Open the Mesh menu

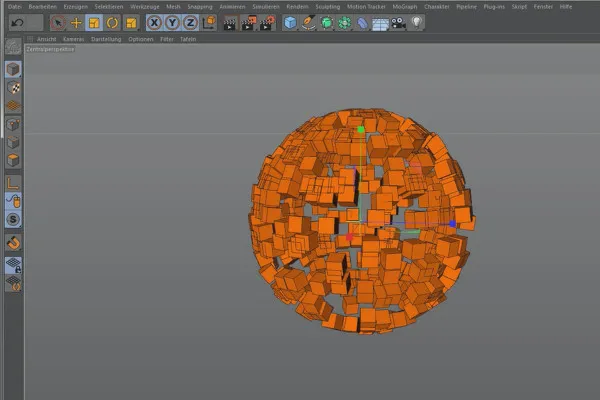173,7
